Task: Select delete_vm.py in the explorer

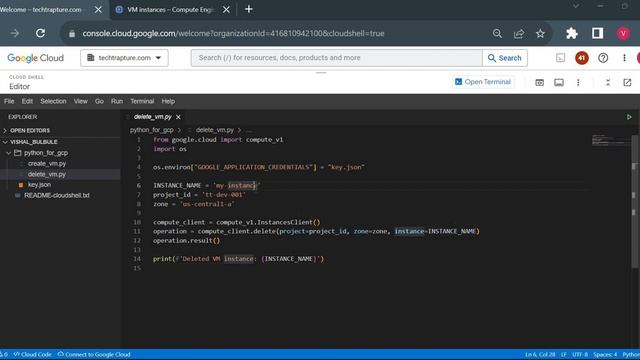Action: click(x=47, y=174)
